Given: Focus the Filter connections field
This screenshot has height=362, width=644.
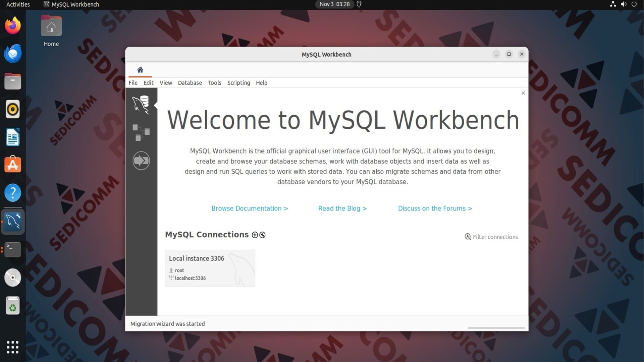Looking at the screenshot, I should tap(495, 237).
